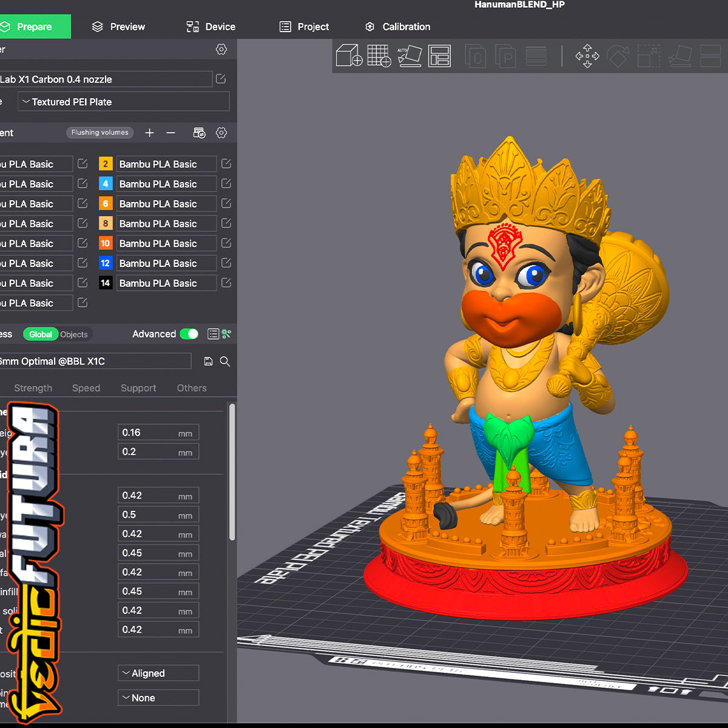Expand the Aligned seam position dropdown
The height and width of the screenshot is (728, 728).
(x=158, y=673)
